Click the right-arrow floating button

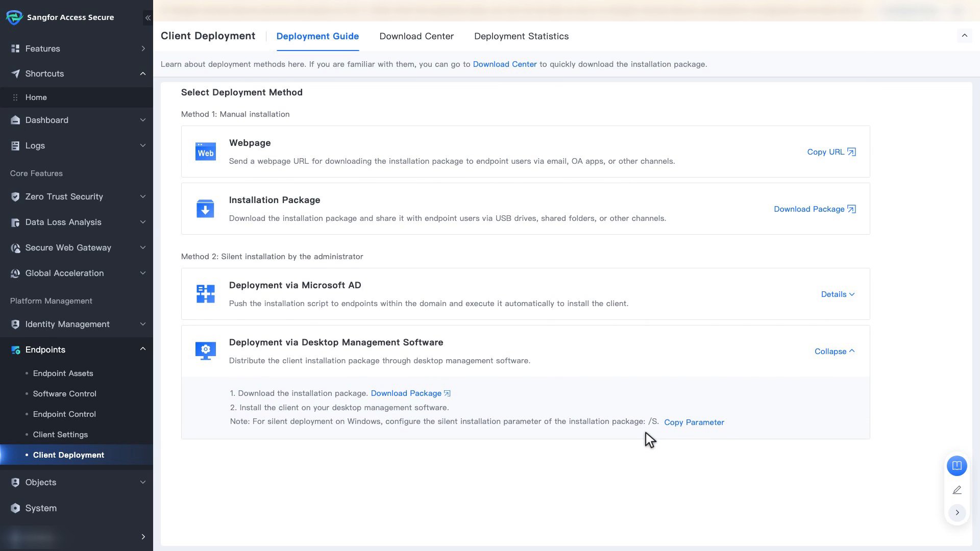(957, 512)
